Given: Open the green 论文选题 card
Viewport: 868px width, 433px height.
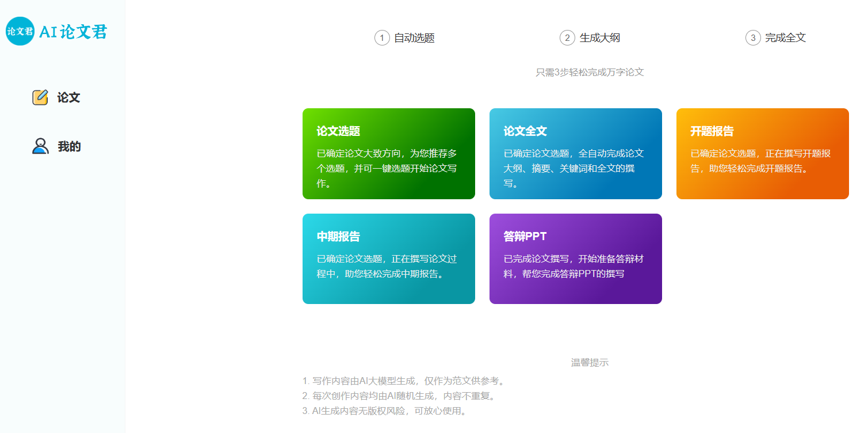Looking at the screenshot, I should click(x=389, y=154).
